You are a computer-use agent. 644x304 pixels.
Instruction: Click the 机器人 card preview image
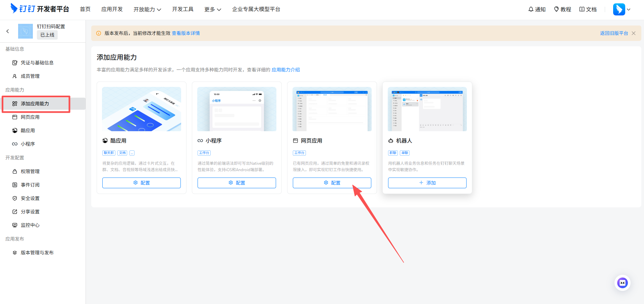(427, 109)
